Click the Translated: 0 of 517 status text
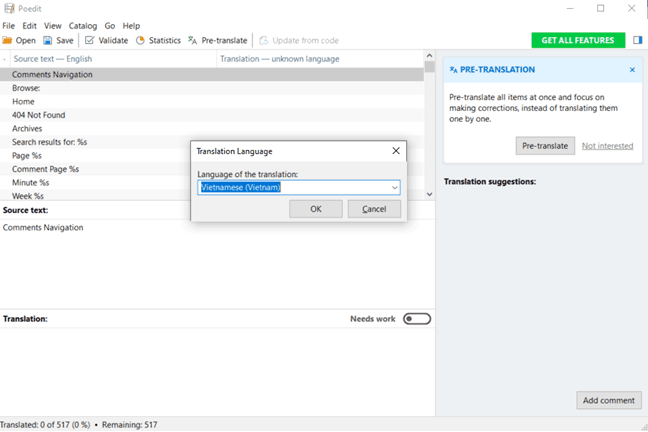This screenshot has width=648, height=432. [x=45, y=425]
